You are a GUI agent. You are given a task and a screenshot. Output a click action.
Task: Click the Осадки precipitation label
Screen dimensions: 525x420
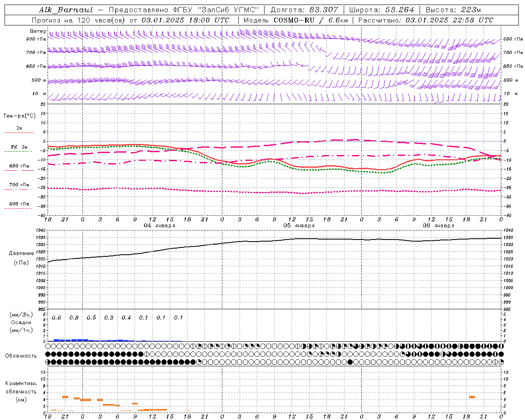coord(21,322)
